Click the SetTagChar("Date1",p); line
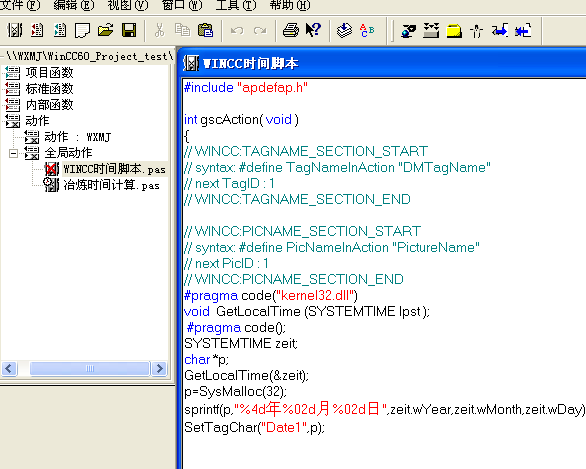This screenshot has height=469, width=586. 255,428
